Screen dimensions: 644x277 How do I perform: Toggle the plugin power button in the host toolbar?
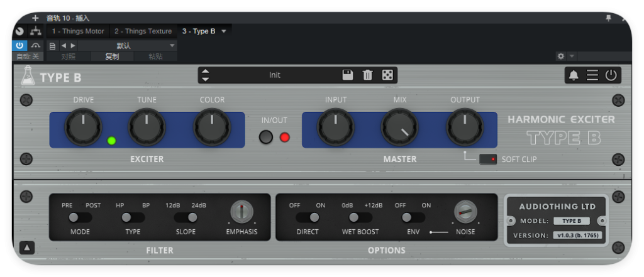click(19, 46)
